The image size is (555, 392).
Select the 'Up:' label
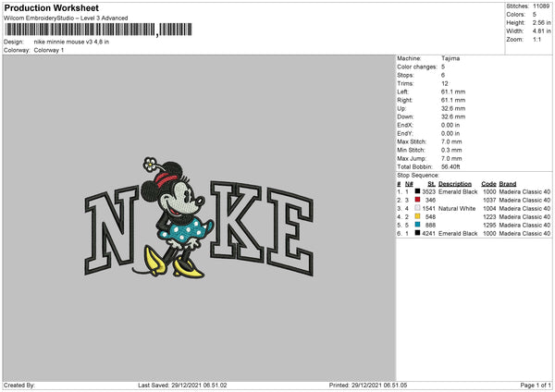pos(401,108)
